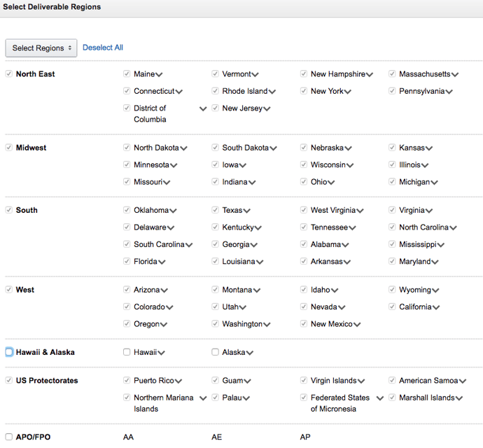Open the California chevron arrow
This screenshot has height=448, width=483.
[x=437, y=307]
